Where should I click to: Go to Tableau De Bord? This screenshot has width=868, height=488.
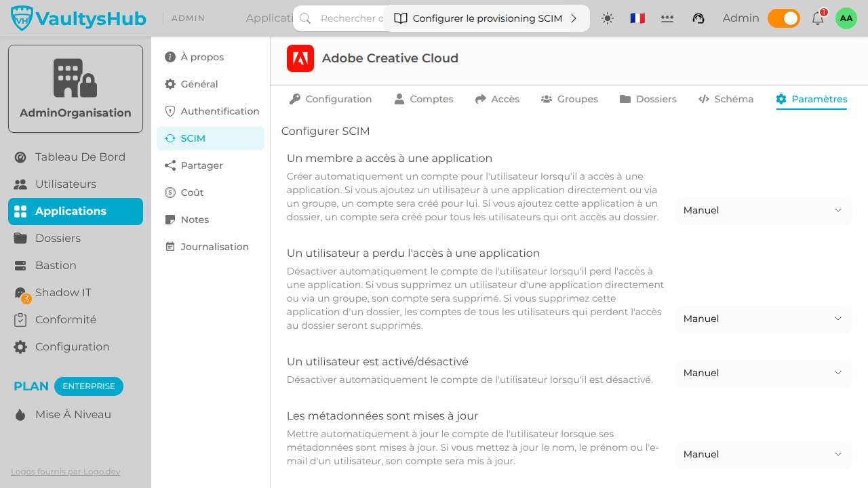(x=75, y=157)
